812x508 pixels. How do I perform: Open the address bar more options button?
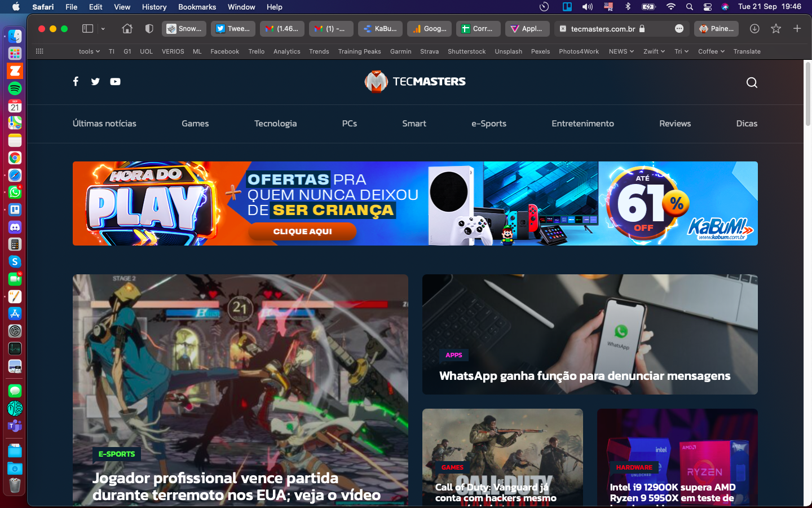point(679,28)
